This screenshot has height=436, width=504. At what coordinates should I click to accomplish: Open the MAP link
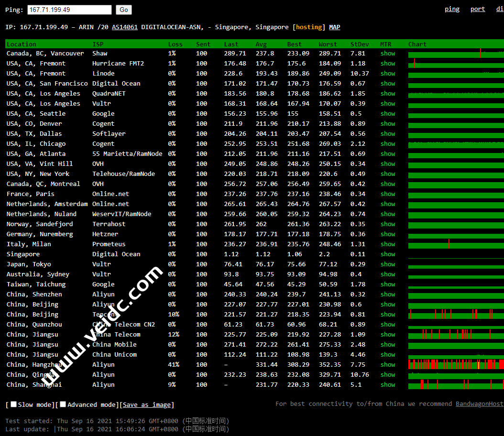click(335, 27)
